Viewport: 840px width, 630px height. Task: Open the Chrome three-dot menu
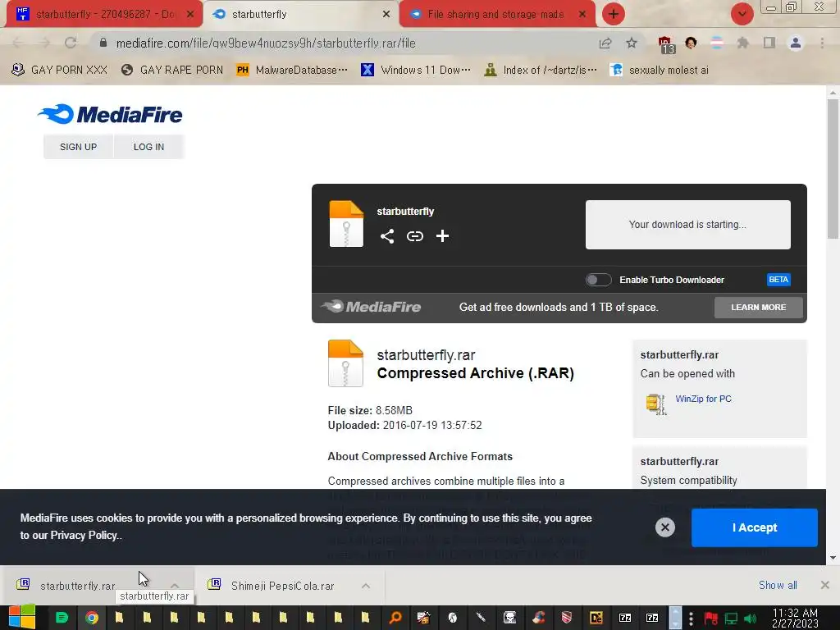[822, 43]
